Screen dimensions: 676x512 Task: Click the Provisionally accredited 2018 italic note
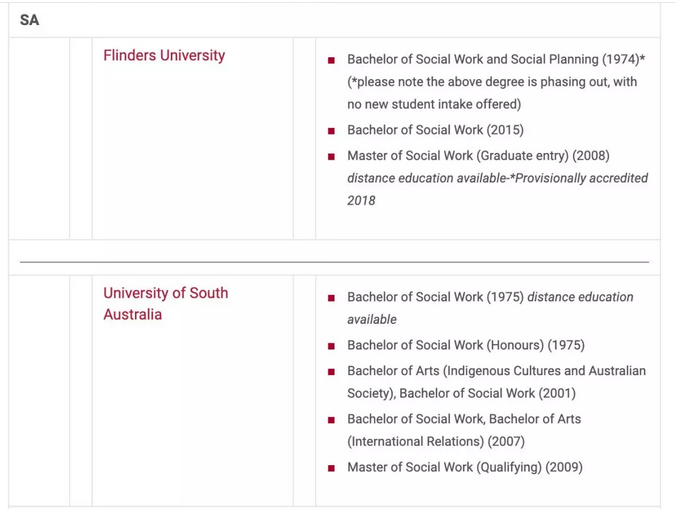(x=497, y=189)
